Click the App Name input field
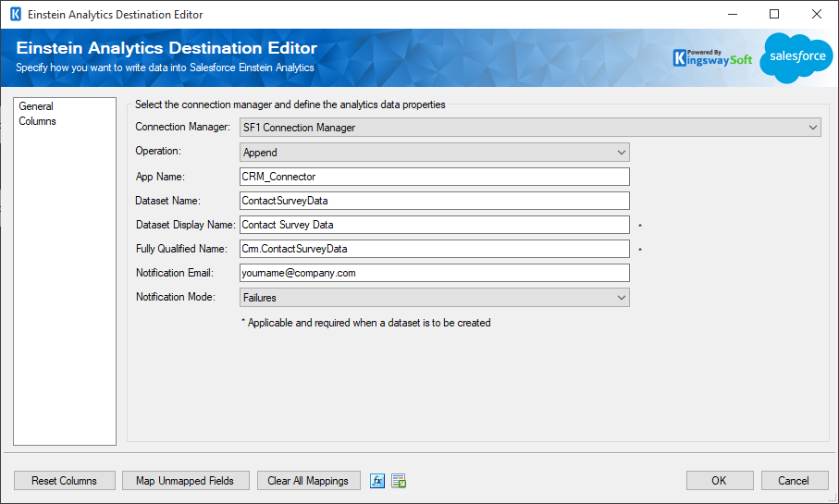 tap(435, 177)
